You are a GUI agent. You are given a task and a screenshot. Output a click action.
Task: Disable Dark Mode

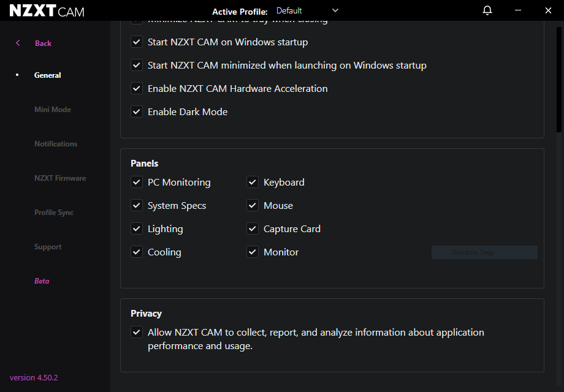click(x=137, y=111)
